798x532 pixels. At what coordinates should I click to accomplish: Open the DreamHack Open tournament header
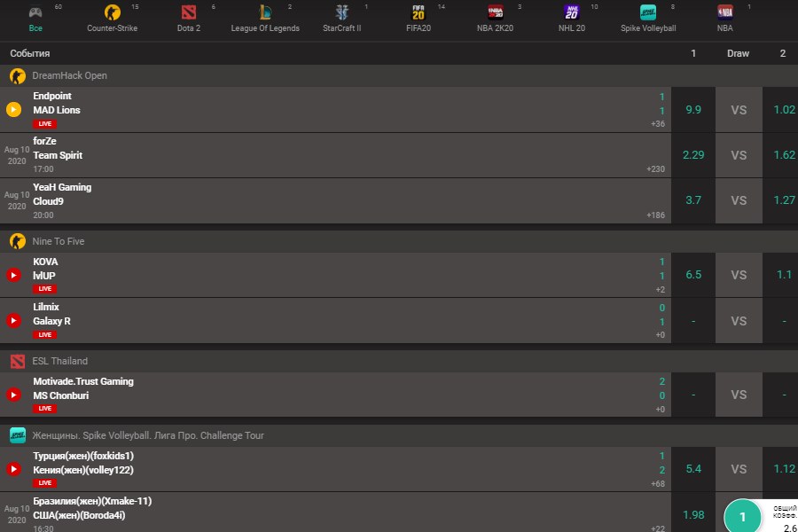69,75
